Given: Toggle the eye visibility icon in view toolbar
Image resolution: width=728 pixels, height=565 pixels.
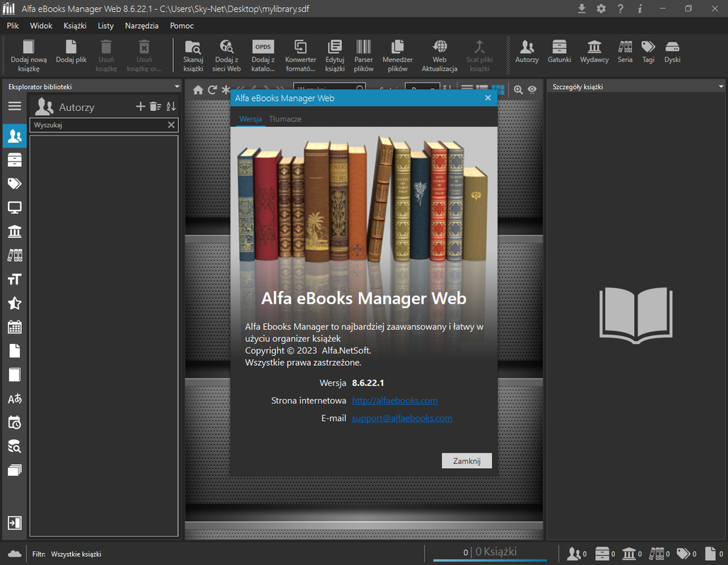Looking at the screenshot, I should coord(532,90).
